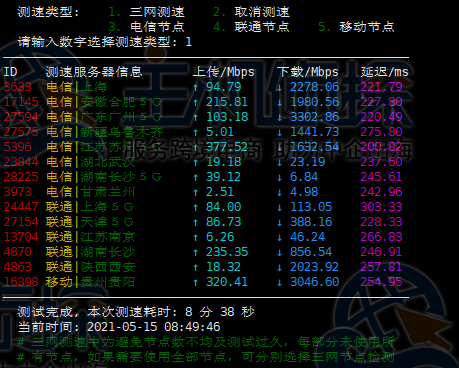459x368 pixels.
Task: Click server ID 23844
Action: point(21,162)
